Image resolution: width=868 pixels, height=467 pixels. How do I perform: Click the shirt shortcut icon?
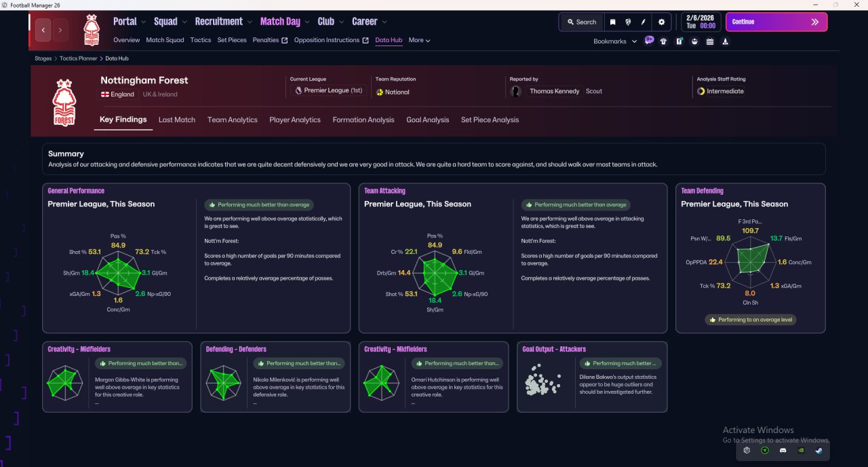pyautogui.click(x=663, y=41)
